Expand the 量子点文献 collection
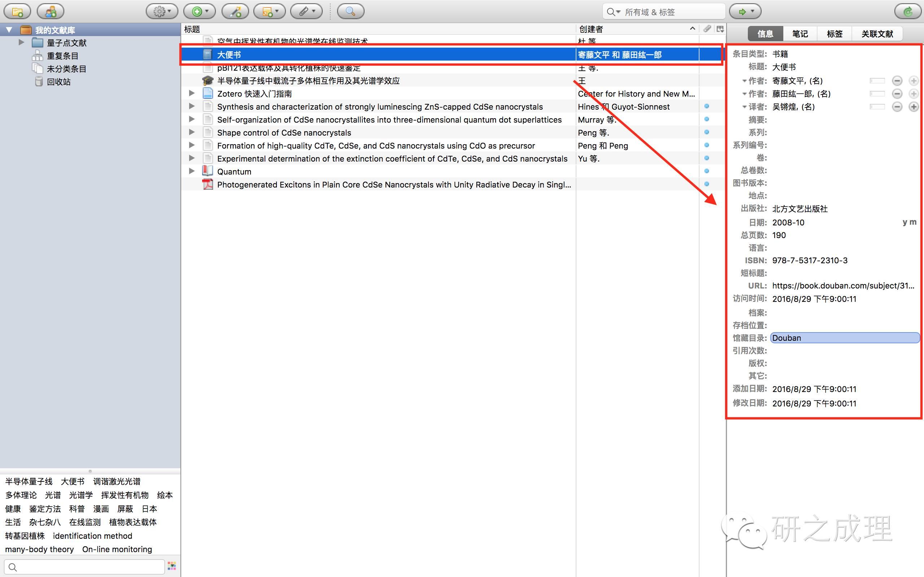The height and width of the screenshot is (577, 924). (21, 42)
